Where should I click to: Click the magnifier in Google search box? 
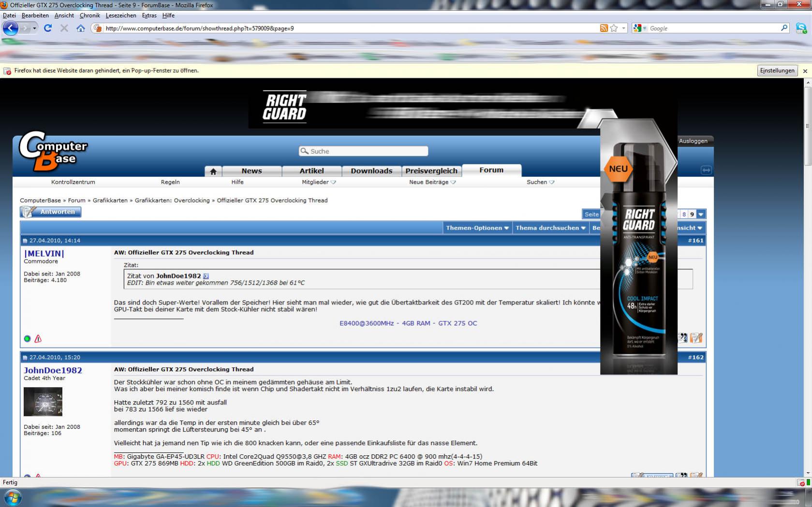[x=784, y=28]
